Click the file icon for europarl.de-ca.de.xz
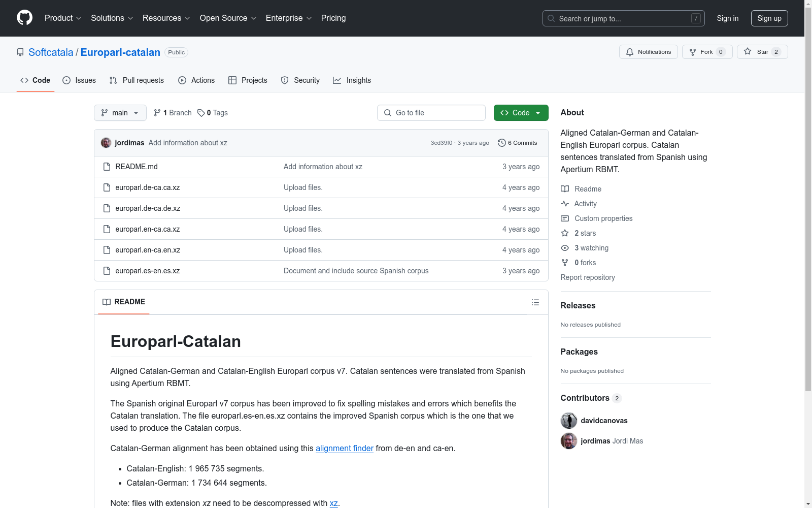812x508 pixels. [x=107, y=208]
